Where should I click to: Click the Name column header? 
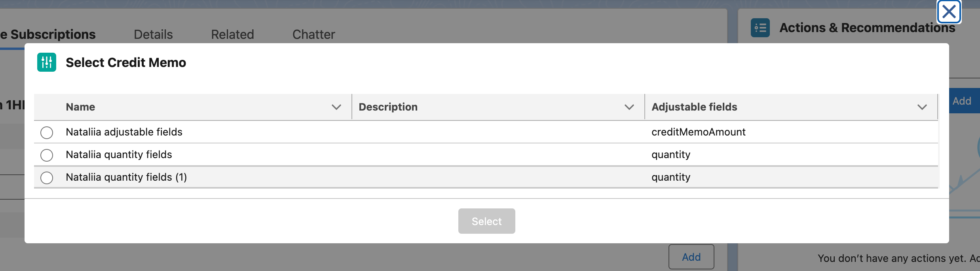pos(80,107)
